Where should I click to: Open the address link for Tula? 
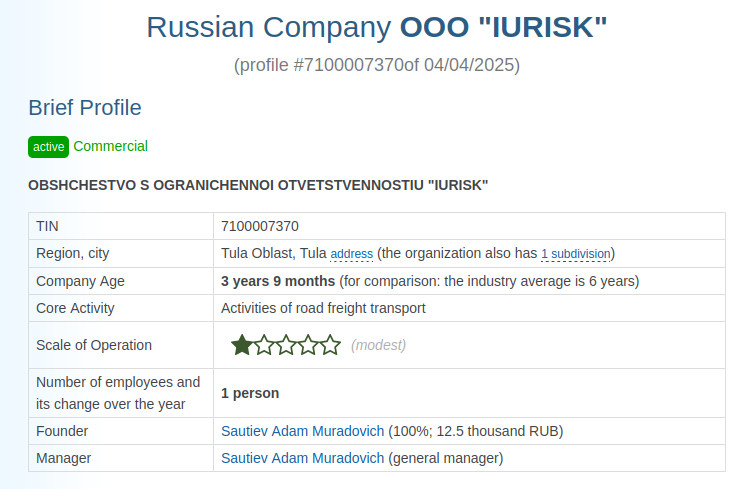[x=352, y=254]
